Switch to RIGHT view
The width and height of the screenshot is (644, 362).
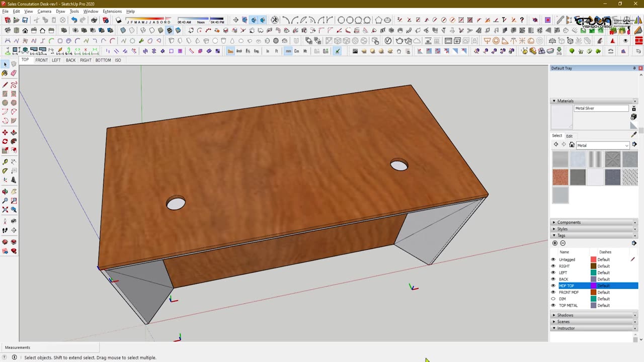coord(86,60)
